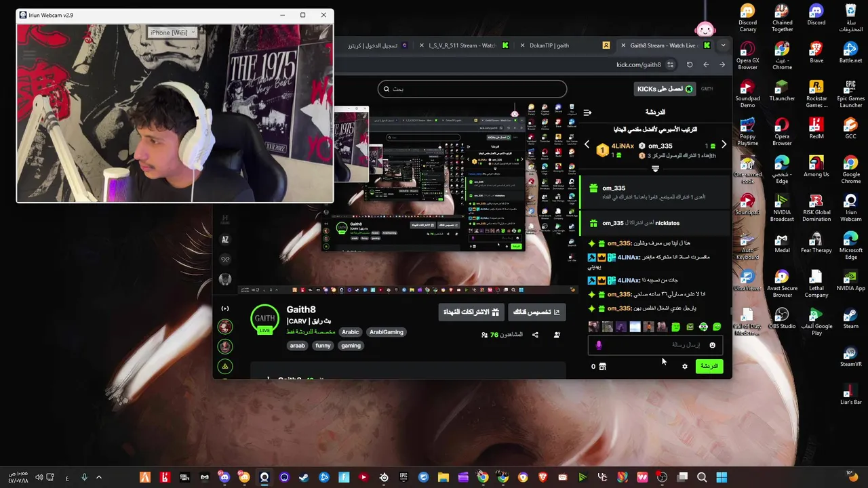
Task: Open Brave from the taskbar
Action: tap(542, 477)
